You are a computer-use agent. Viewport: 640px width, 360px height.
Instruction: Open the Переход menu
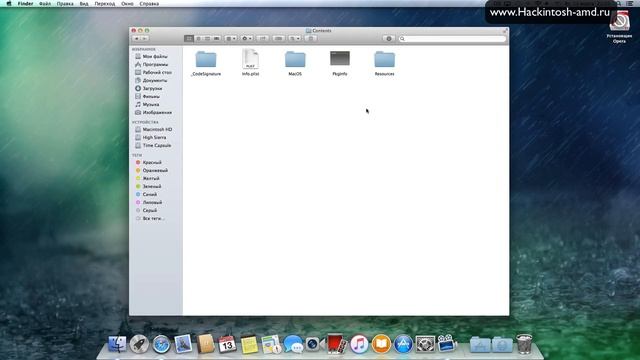[x=105, y=4]
